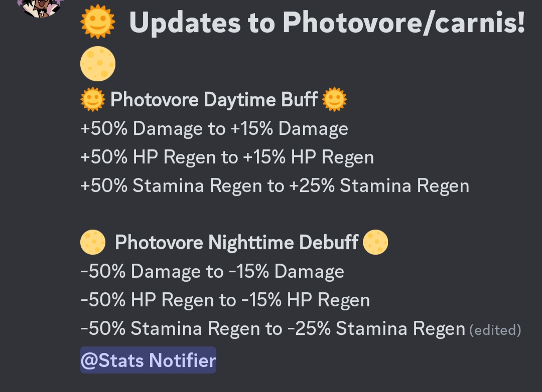Click the left moon emoji beside Nighttime Debuff
This screenshot has width=542, height=392.
click(92, 242)
